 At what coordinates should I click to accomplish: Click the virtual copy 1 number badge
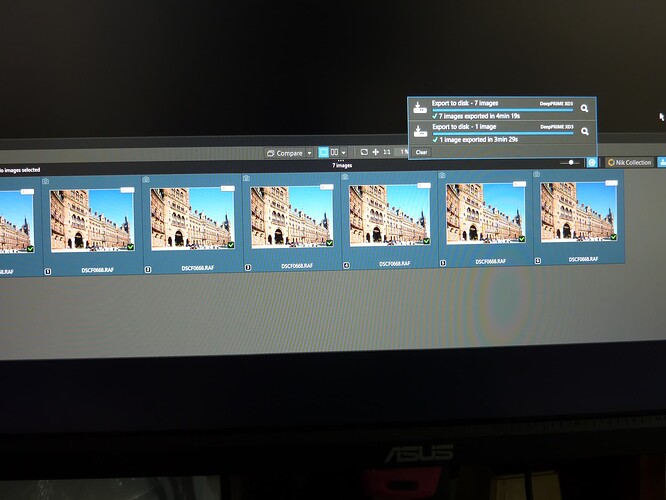tap(48, 271)
